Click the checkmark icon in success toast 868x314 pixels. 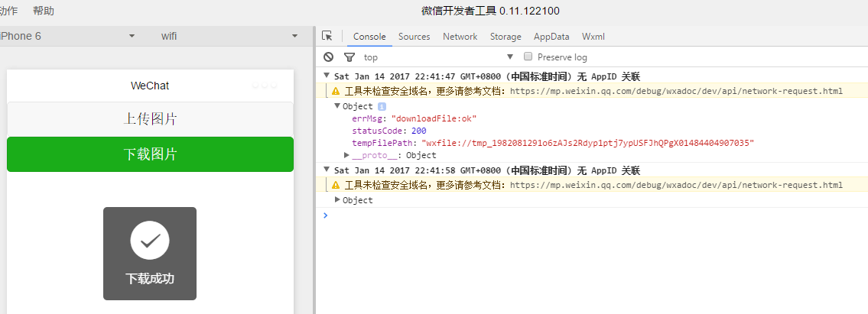[x=150, y=241]
